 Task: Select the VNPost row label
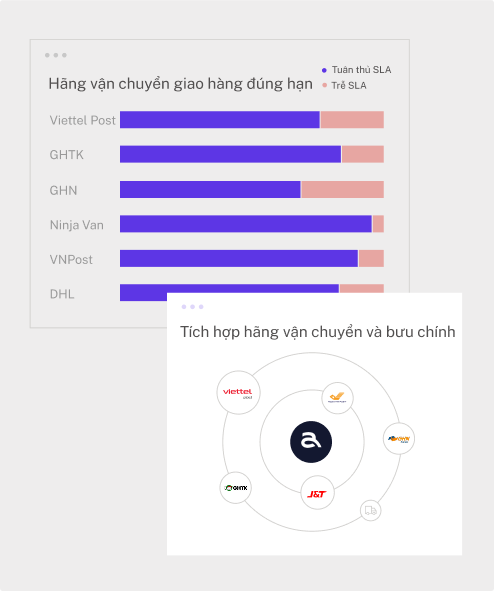71,260
